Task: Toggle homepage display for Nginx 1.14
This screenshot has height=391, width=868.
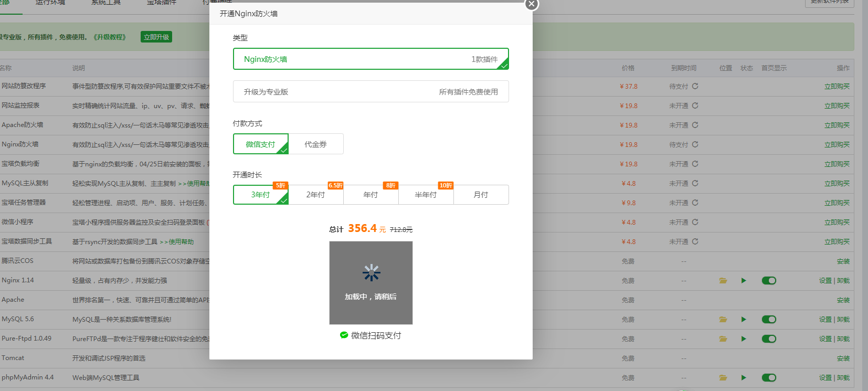Action: (769, 281)
